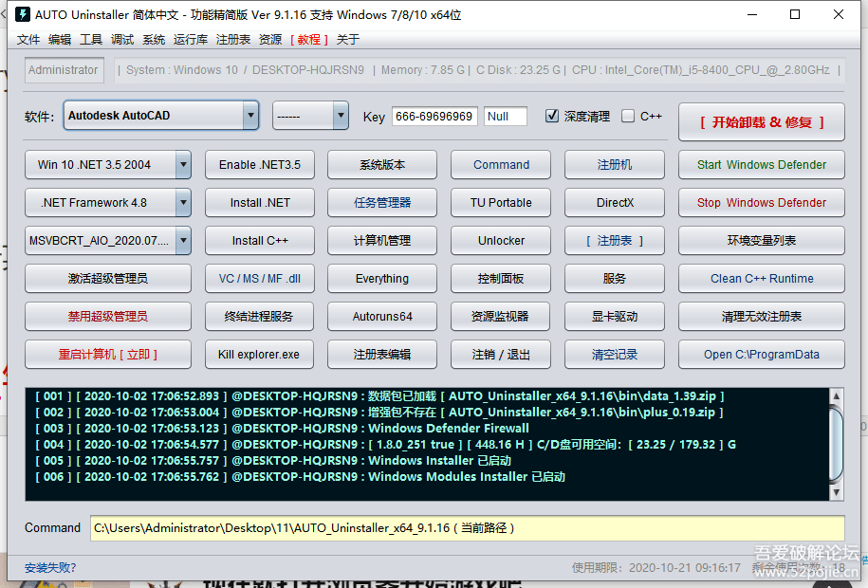Image resolution: width=868 pixels, height=588 pixels.
Task: Click the Command path input field
Action: click(468, 528)
